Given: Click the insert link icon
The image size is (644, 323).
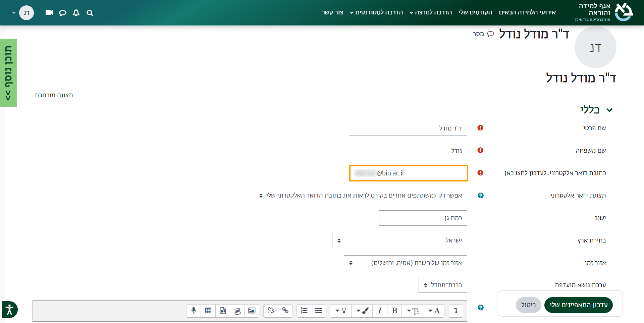Looking at the screenshot, I should (x=285, y=311).
